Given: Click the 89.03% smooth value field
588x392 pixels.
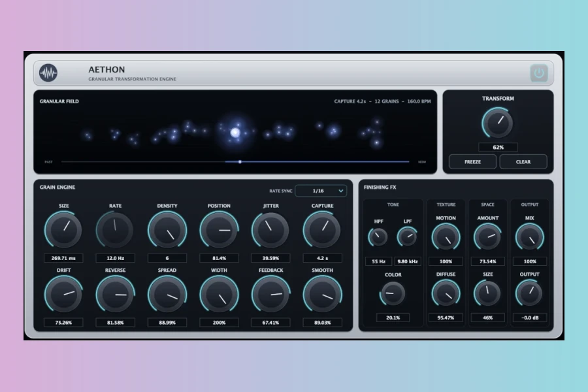Looking at the screenshot, I should [322, 322].
